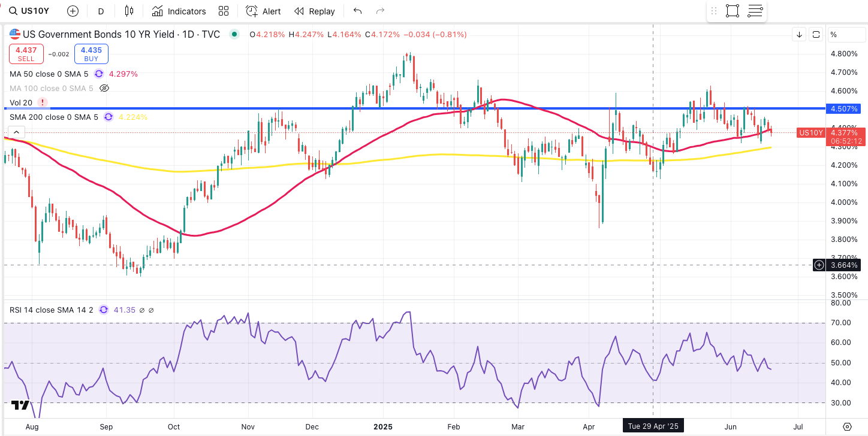Open the Indicators dialog
This screenshot has height=436, width=868.
179,11
